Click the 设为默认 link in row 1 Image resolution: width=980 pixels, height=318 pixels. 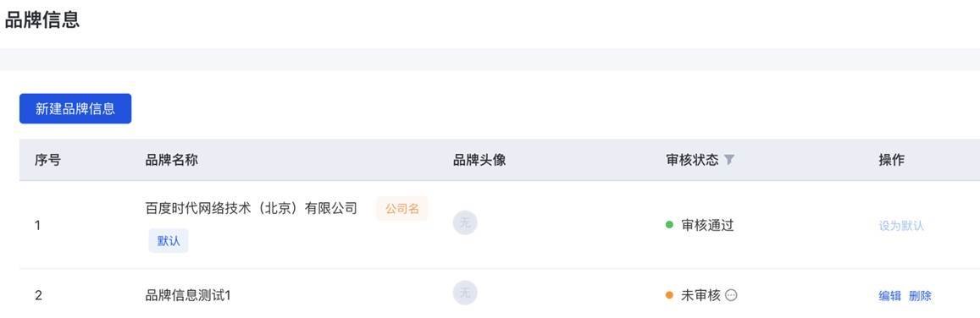pos(901,226)
